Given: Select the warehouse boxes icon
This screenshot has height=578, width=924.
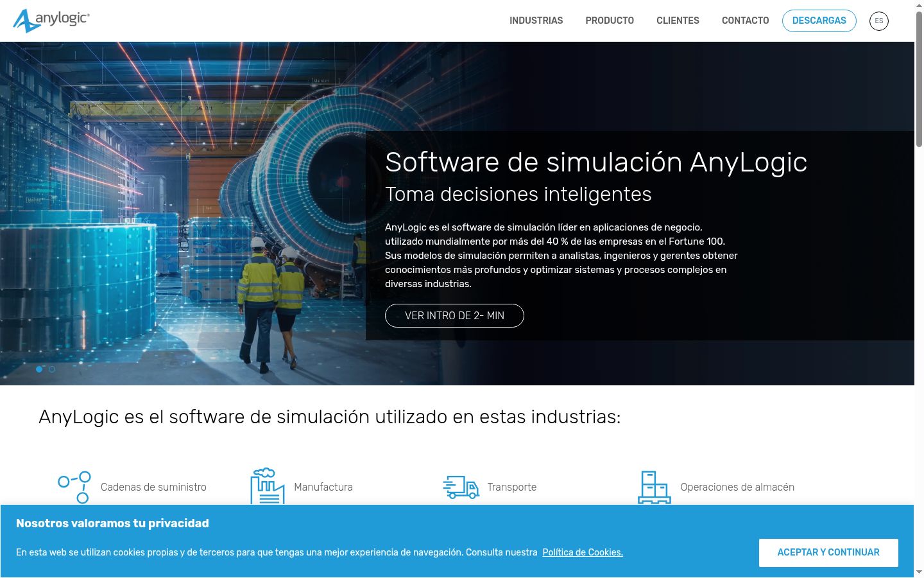Looking at the screenshot, I should click(x=654, y=487).
